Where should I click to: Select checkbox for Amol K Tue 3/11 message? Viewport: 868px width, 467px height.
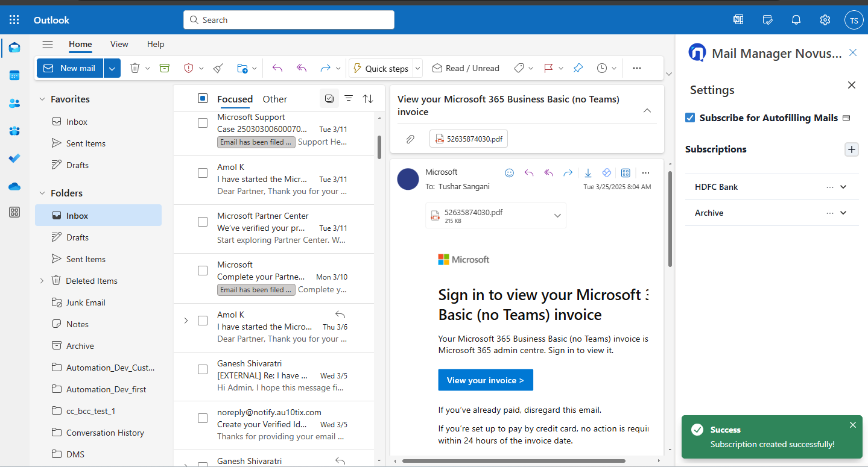point(203,173)
